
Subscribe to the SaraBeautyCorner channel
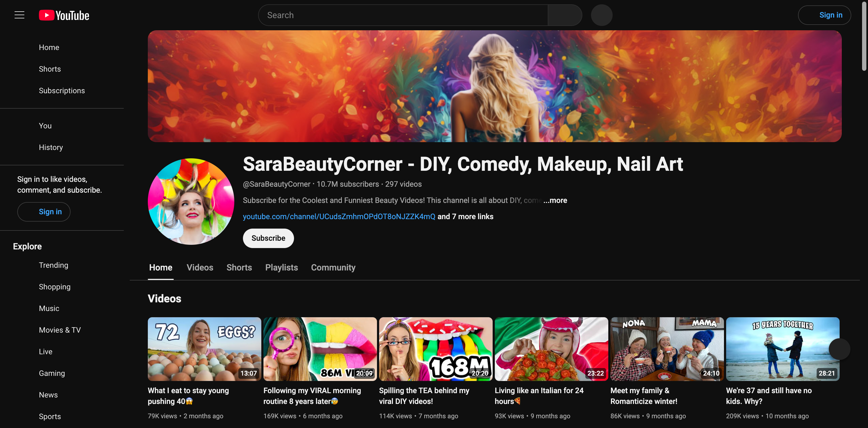(268, 238)
